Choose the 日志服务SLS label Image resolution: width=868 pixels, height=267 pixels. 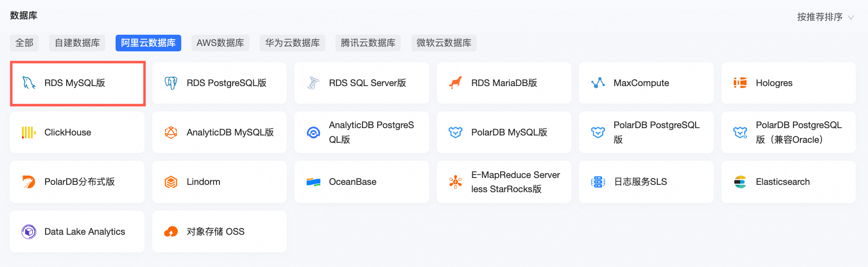point(641,182)
